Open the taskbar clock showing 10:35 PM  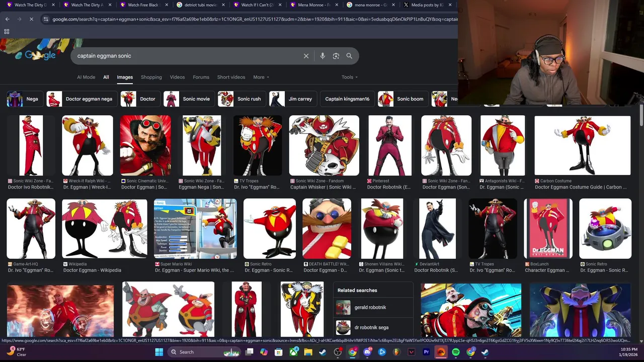pos(630,351)
